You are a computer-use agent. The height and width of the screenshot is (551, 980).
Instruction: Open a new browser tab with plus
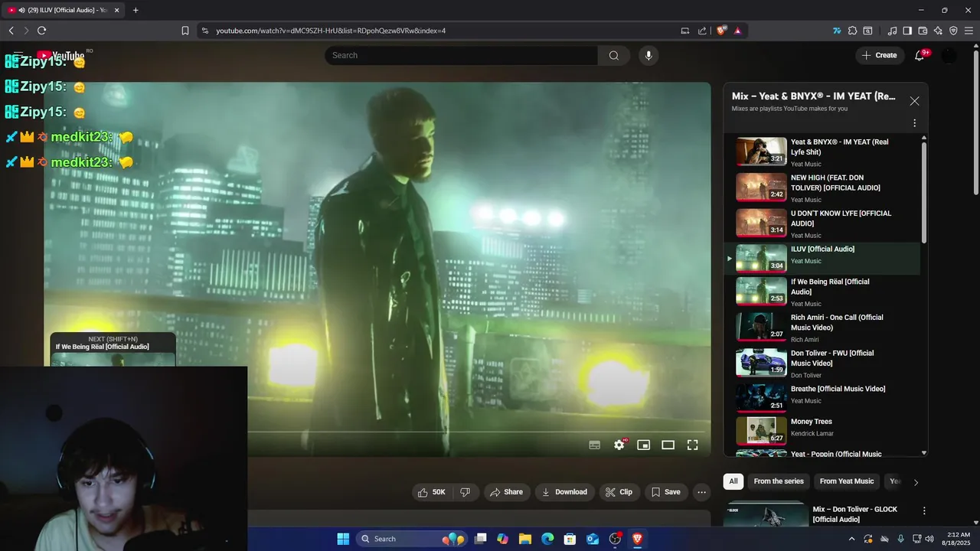pos(136,10)
